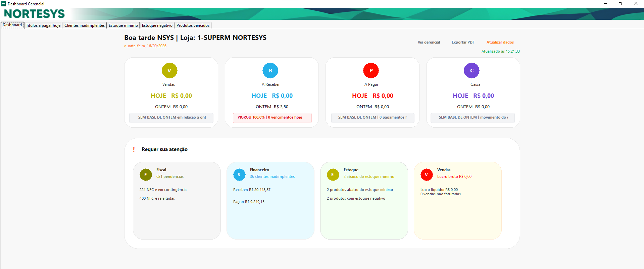Viewport: 644px width, 269px height.
Task: Click the 'Lucro bruto R$ 0,00' text
Action: (454, 177)
